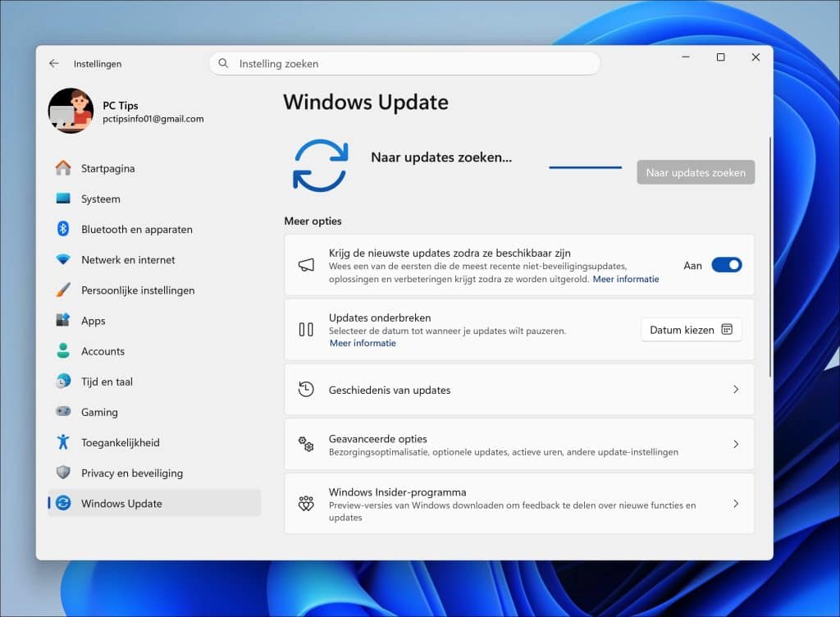Image resolution: width=840 pixels, height=617 pixels.
Task: Click the Tijd en taal clock icon
Action: tap(63, 382)
